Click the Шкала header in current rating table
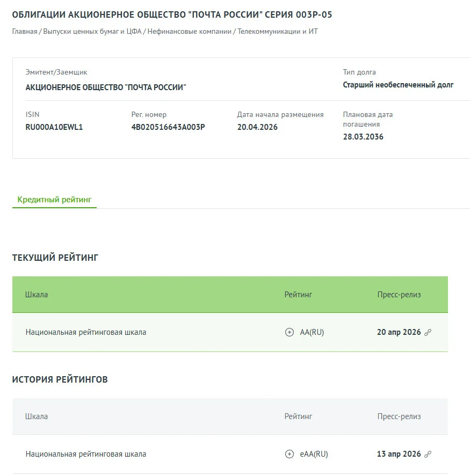Screen dimensions: 470x476 (x=37, y=295)
